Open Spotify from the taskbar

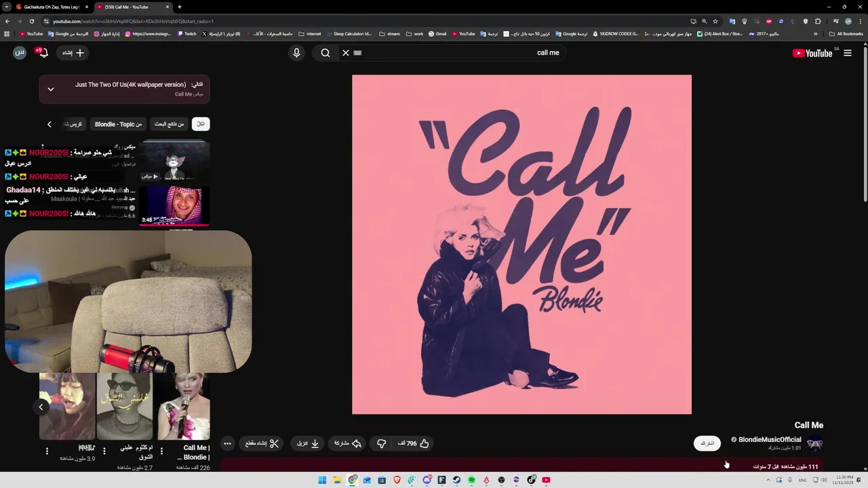click(x=471, y=480)
